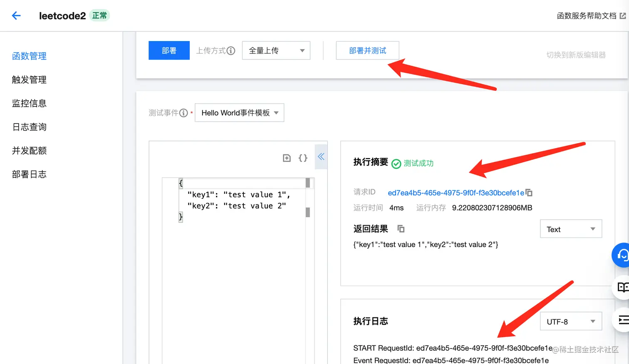Click the save test template icon

coord(287,158)
